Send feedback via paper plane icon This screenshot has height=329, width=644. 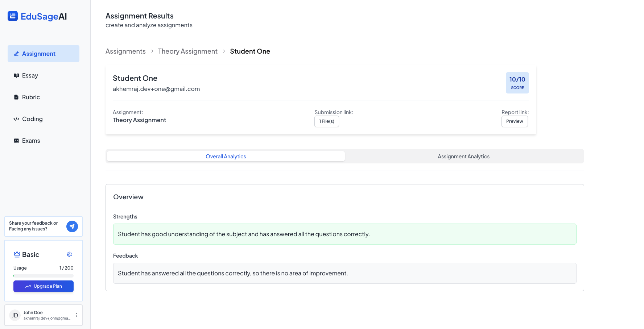pyautogui.click(x=72, y=226)
